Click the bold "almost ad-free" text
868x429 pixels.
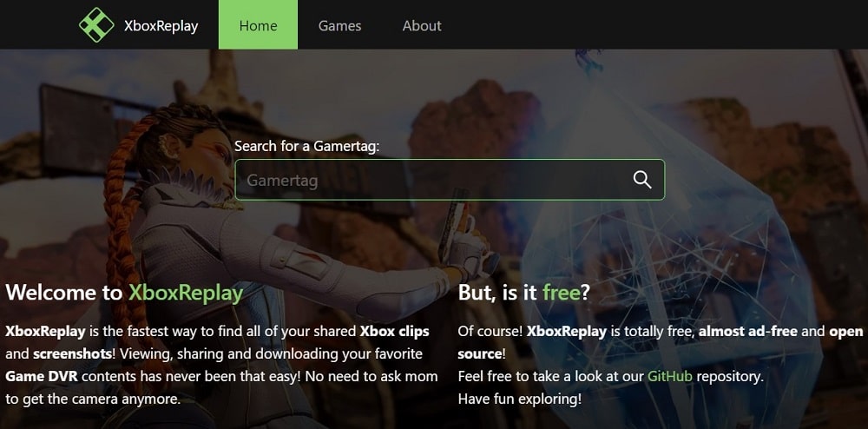coord(748,332)
